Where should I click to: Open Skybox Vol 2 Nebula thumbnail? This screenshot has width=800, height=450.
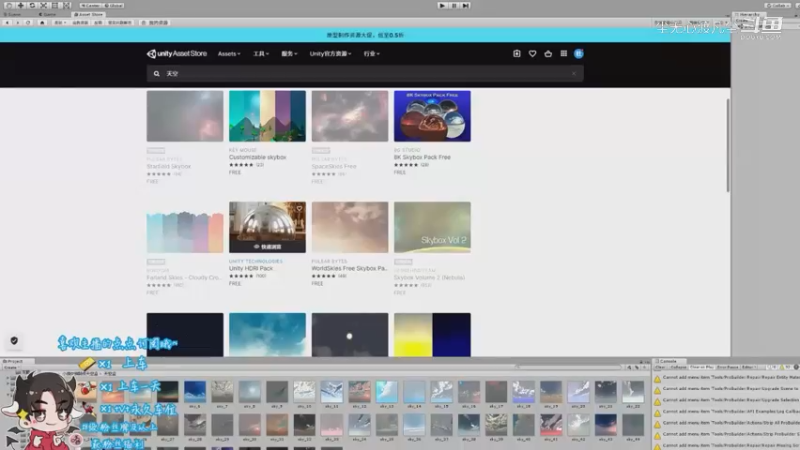tap(432, 227)
